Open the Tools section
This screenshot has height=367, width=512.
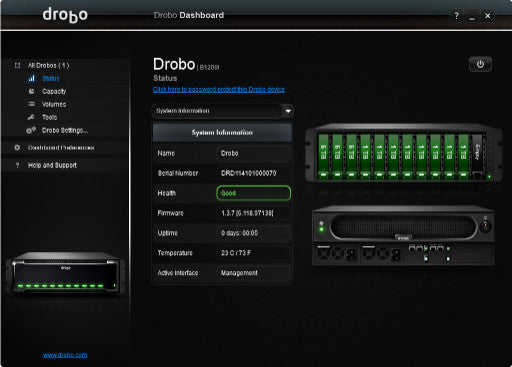click(x=49, y=117)
